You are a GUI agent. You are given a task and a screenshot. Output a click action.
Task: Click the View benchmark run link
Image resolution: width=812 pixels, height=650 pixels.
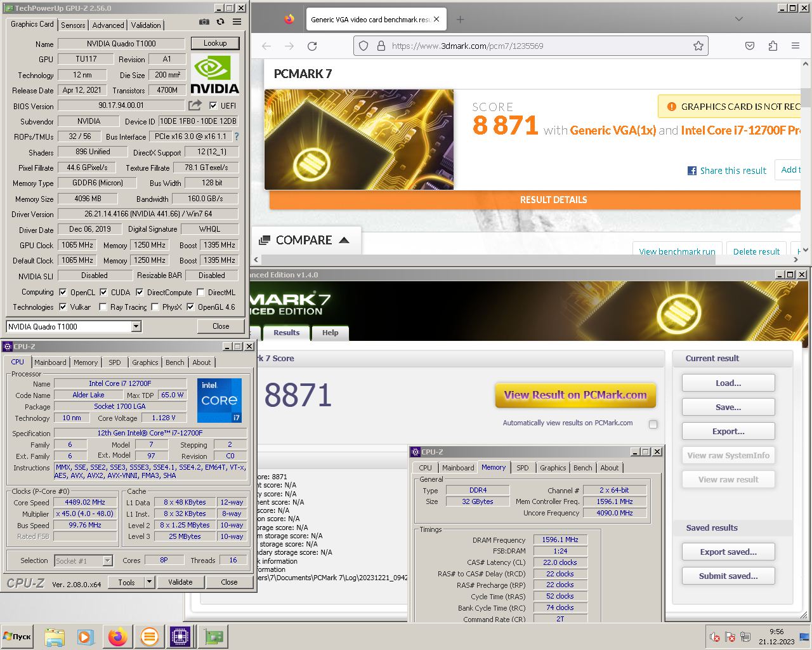(x=677, y=251)
